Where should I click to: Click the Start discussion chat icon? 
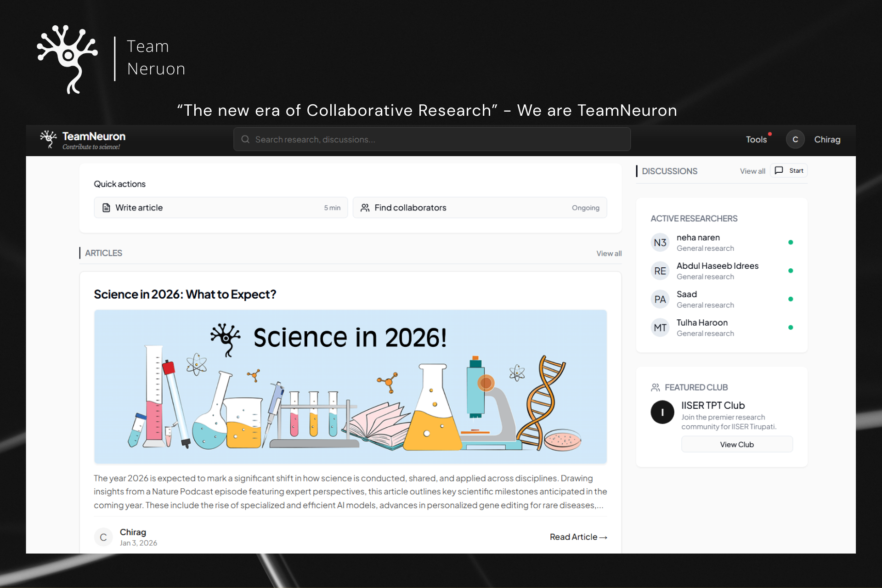click(779, 170)
